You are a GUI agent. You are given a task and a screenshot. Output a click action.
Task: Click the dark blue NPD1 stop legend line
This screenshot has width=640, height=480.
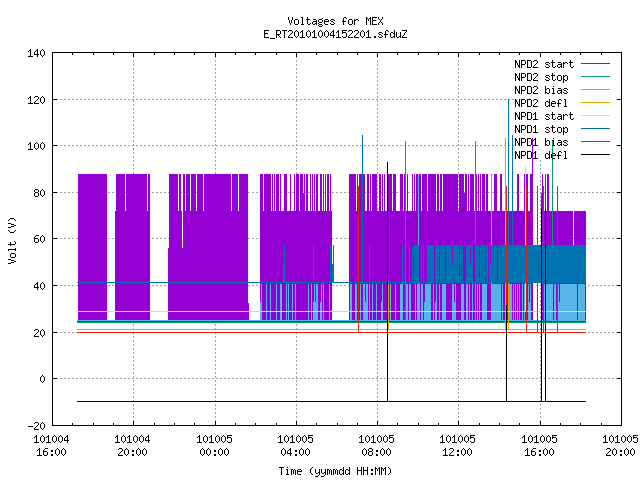coord(596,129)
